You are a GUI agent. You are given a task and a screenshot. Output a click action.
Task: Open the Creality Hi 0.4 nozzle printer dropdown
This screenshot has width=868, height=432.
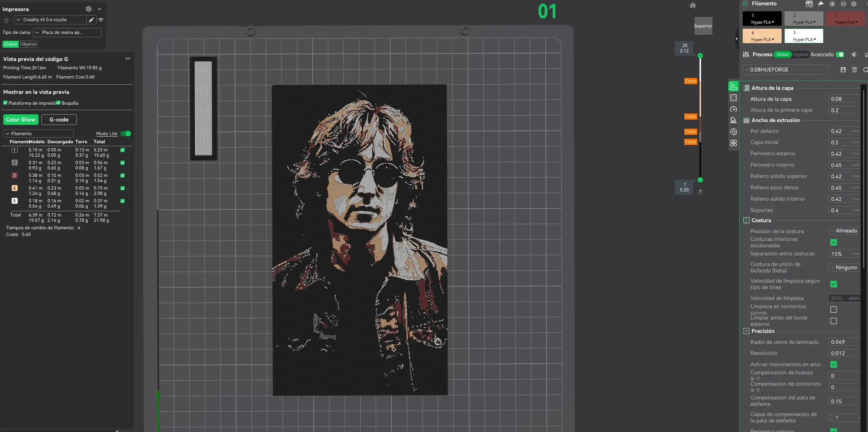coord(50,20)
